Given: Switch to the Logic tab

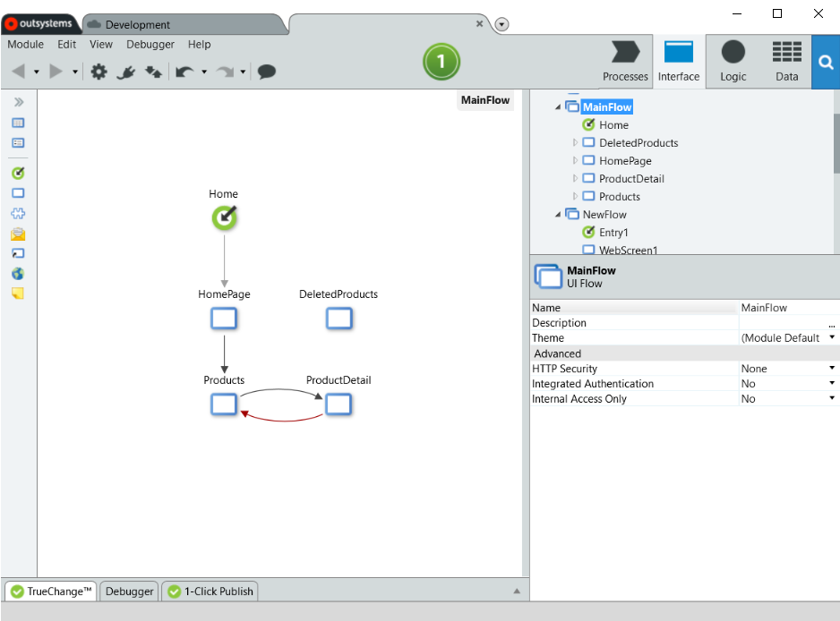Looking at the screenshot, I should tap(733, 61).
